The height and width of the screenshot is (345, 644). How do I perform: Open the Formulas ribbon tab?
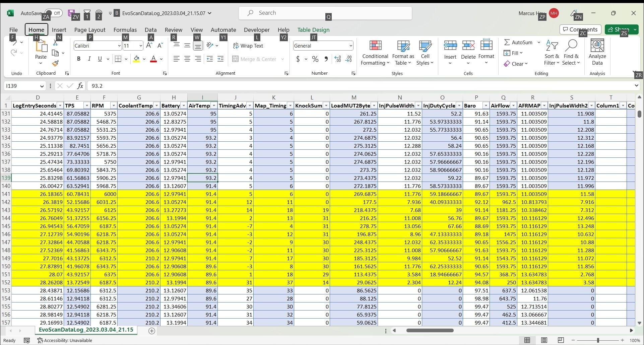[125, 30]
